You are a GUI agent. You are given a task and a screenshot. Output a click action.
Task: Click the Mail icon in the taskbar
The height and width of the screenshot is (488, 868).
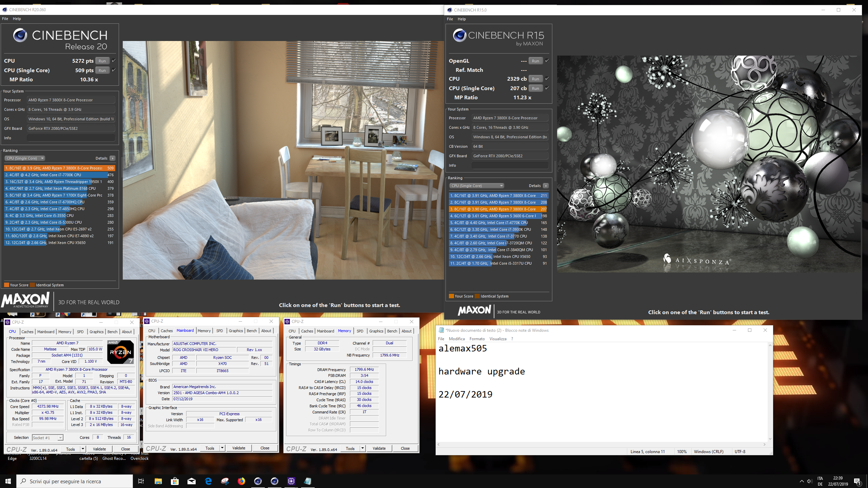click(x=192, y=481)
